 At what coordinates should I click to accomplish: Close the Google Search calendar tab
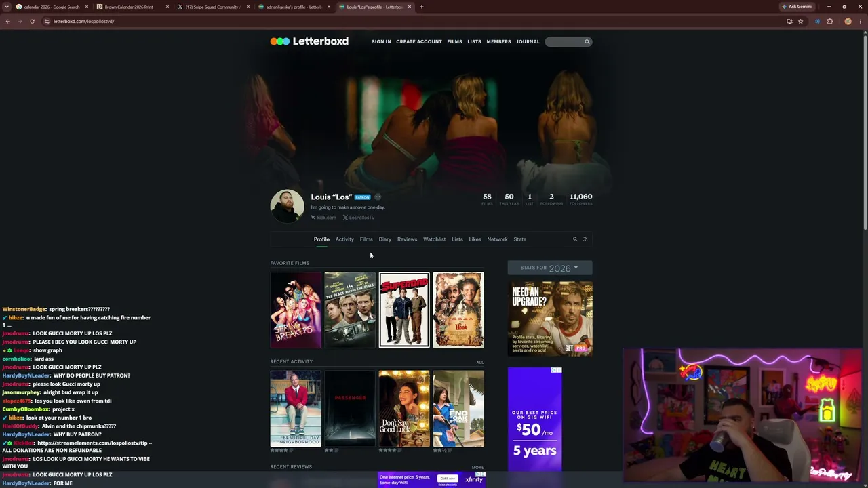[x=87, y=7]
